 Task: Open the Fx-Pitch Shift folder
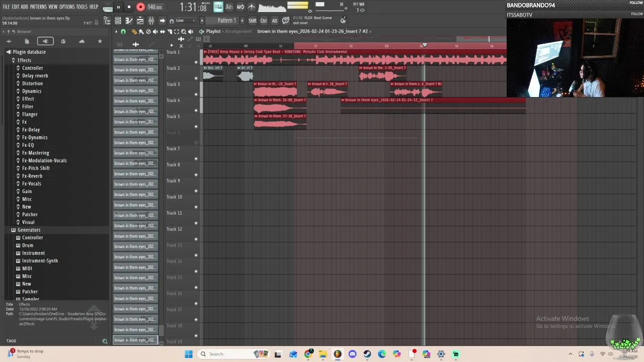tap(36, 168)
